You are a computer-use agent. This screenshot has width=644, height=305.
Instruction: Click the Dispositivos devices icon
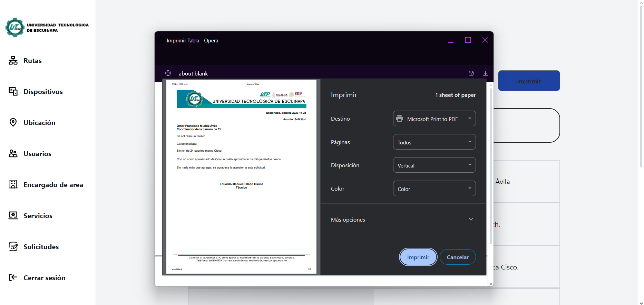(13, 91)
